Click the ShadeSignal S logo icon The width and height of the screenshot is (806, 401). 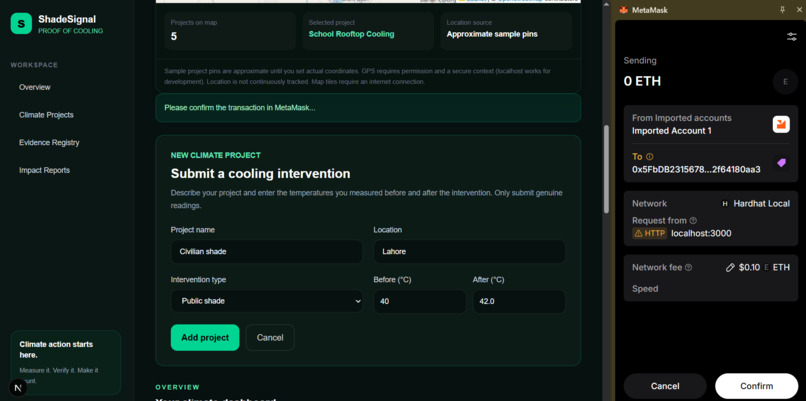click(x=21, y=24)
